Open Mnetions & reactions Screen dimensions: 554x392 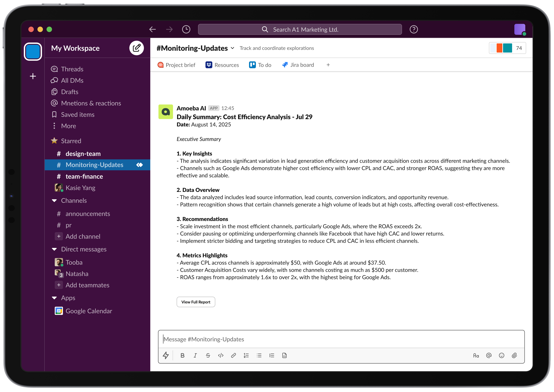pos(86,103)
